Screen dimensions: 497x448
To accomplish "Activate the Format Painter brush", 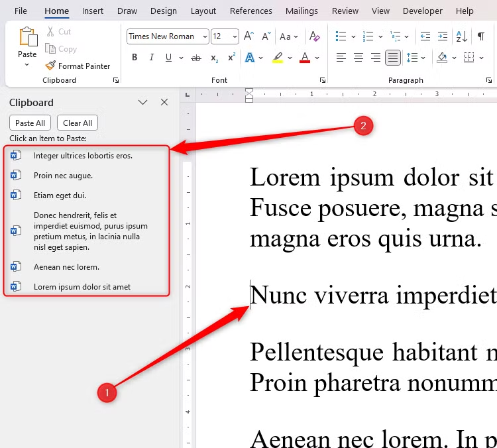I will 50,66.
